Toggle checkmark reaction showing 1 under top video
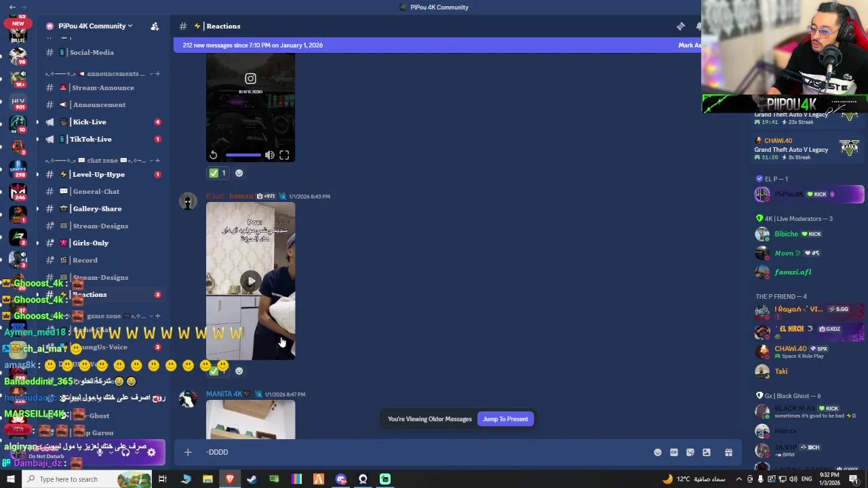Viewport: 868px width, 488px height. click(x=218, y=173)
